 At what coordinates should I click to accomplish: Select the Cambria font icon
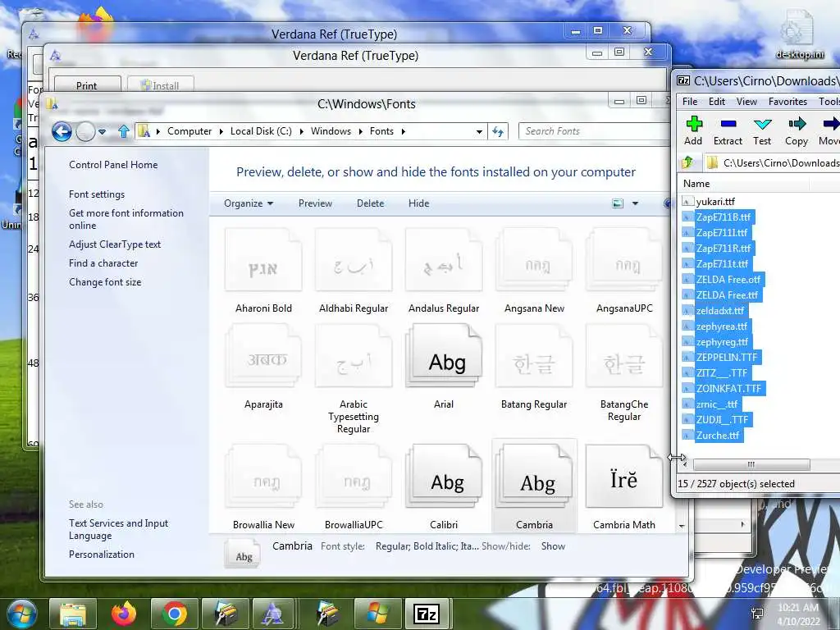[534, 477]
